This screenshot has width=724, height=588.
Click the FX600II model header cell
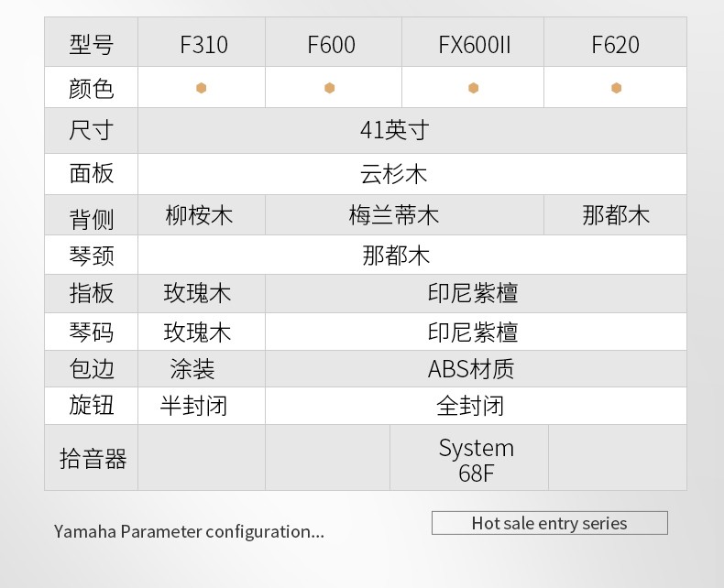click(474, 44)
